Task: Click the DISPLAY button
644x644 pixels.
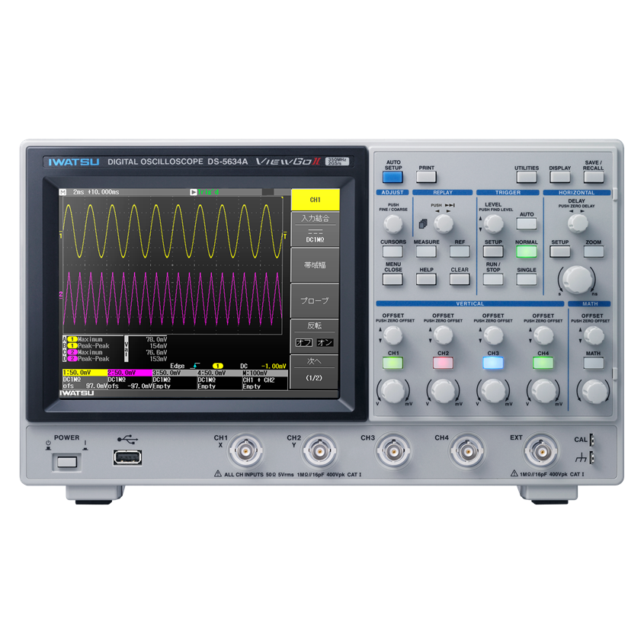Action: pyautogui.click(x=560, y=177)
